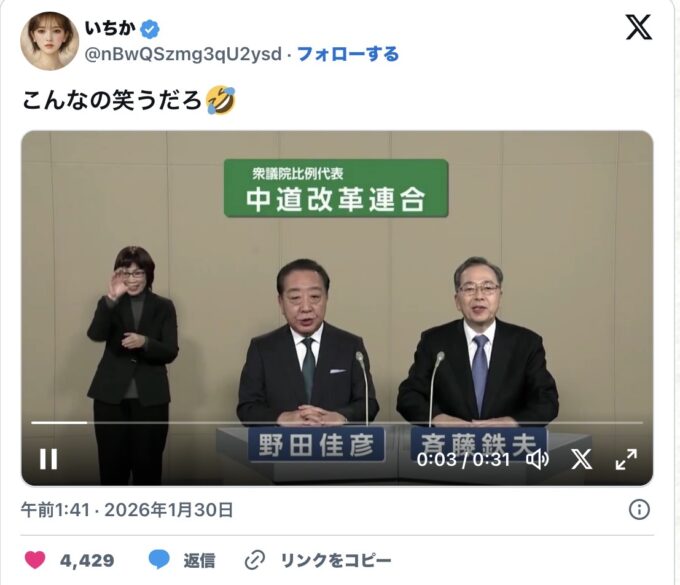Open the video on X via the player logo

(x=581, y=459)
